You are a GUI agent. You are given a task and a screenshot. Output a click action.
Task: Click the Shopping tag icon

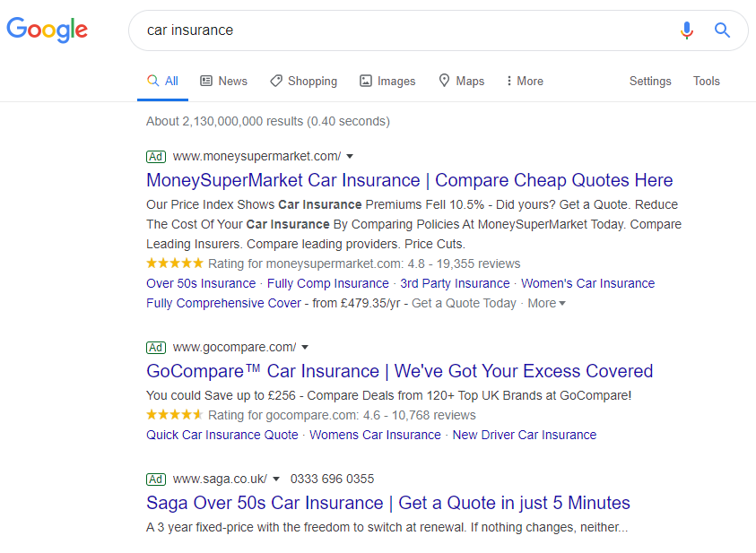[276, 81]
